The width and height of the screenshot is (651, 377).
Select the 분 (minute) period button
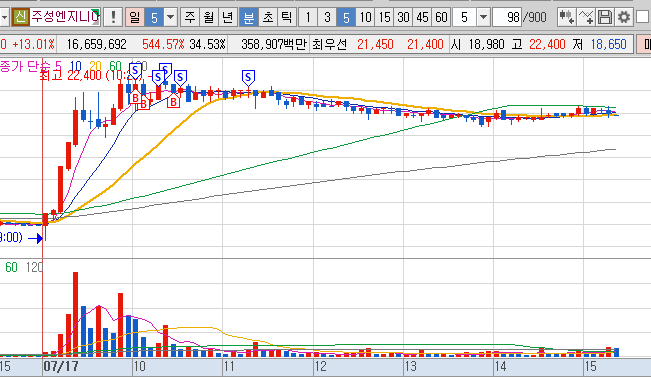point(248,17)
